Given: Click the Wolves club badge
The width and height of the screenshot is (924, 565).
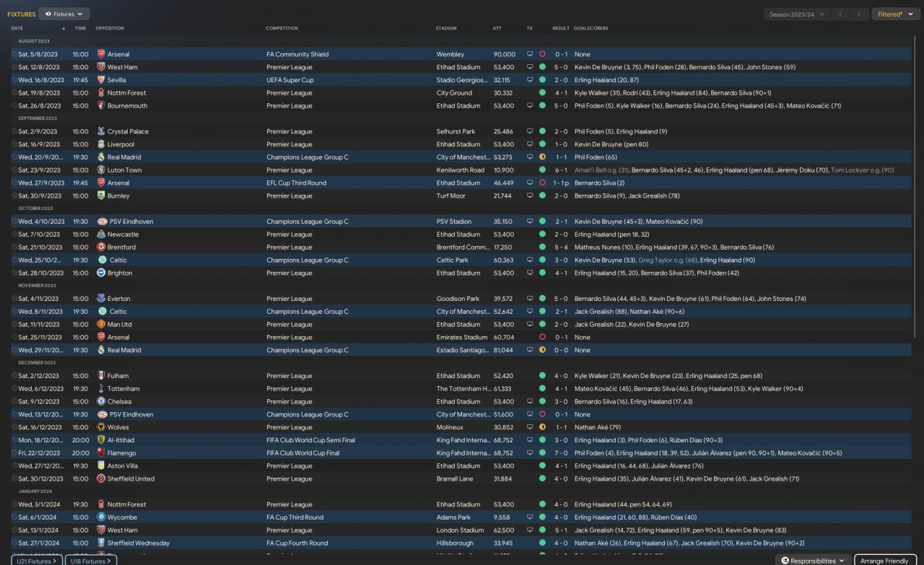Looking at the screenshot, I should click(101, 427).
